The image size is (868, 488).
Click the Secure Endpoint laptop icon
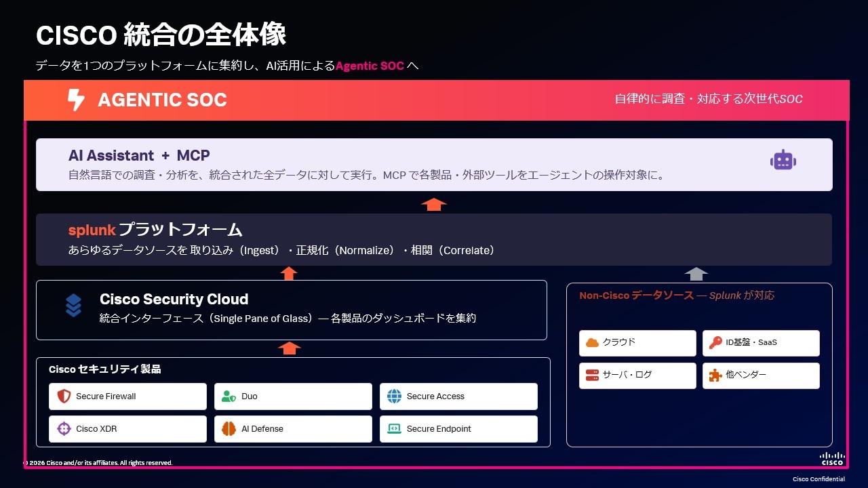click(395, 429)
